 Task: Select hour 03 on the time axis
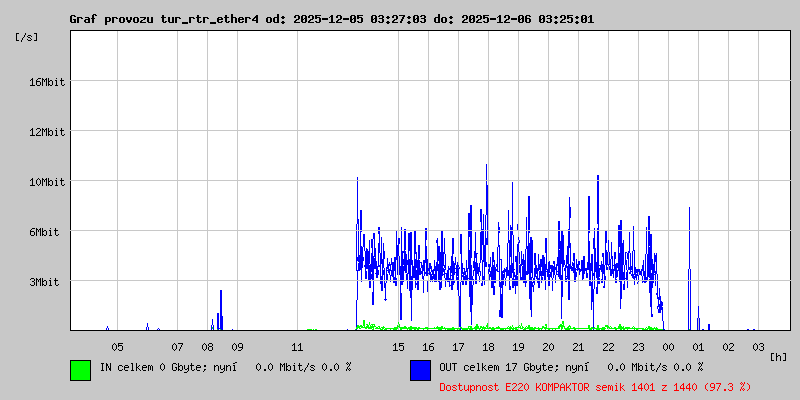pos(759,347)
